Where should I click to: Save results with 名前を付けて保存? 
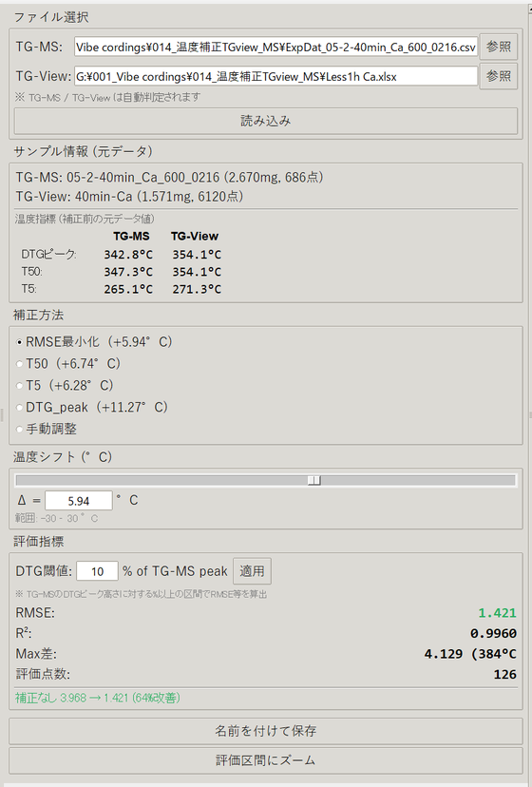click(265, 731)
